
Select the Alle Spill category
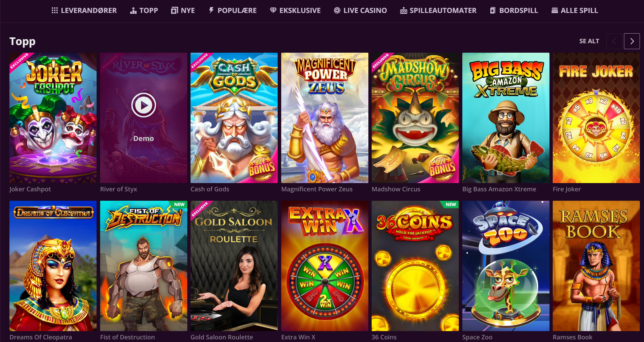click(575, 11)
